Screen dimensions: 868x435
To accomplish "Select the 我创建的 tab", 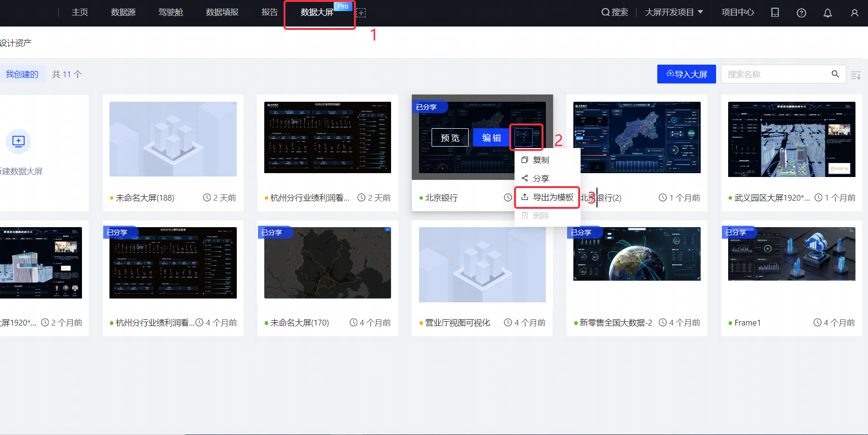I will (x=23, y=74).
